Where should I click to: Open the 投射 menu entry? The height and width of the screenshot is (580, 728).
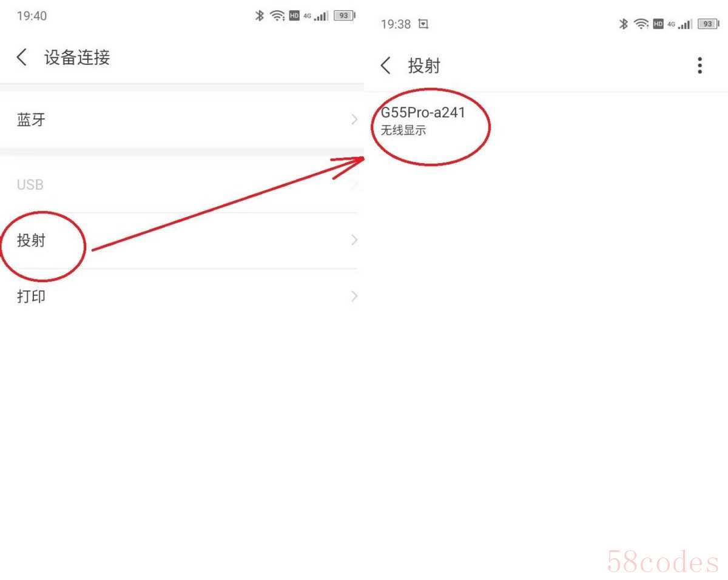click(x=182, y=241)
